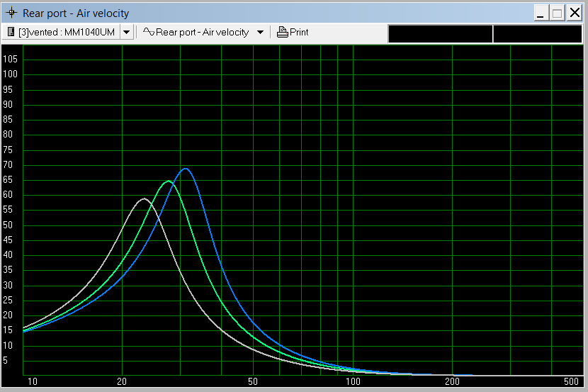Click the crosshair icon in the title bar

(x=11, y=13)
